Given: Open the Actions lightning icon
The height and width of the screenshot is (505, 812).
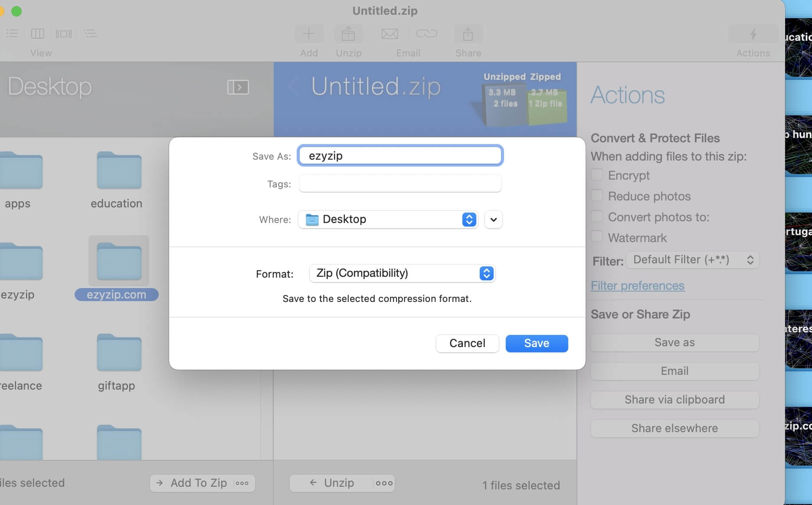Looking at the screenshot, I should click(753, 34).
